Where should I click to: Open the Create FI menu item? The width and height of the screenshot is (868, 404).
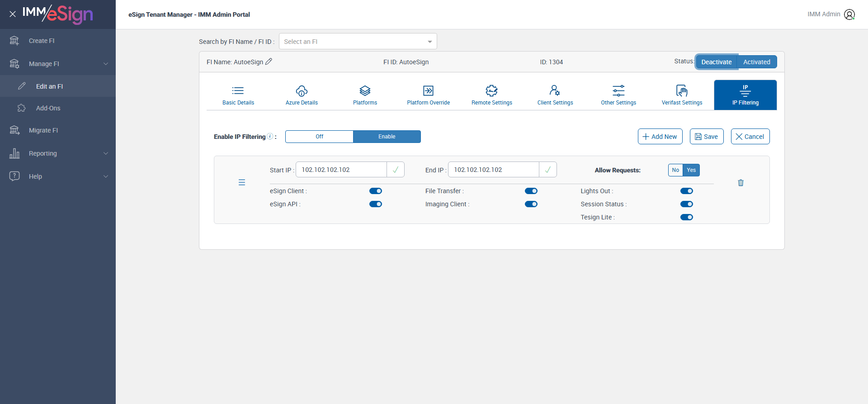58,41
